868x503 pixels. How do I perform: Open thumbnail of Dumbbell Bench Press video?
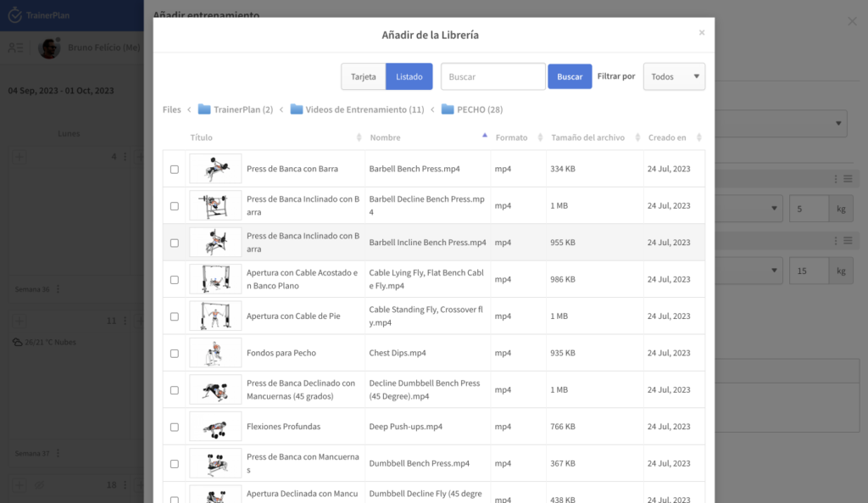(x=215, y=463)
